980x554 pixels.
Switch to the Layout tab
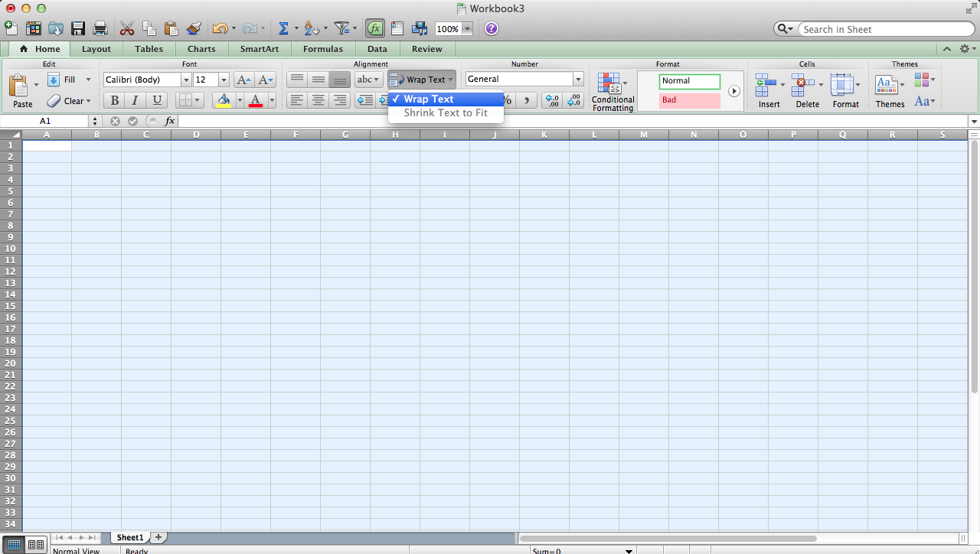[x=96, y=49]
